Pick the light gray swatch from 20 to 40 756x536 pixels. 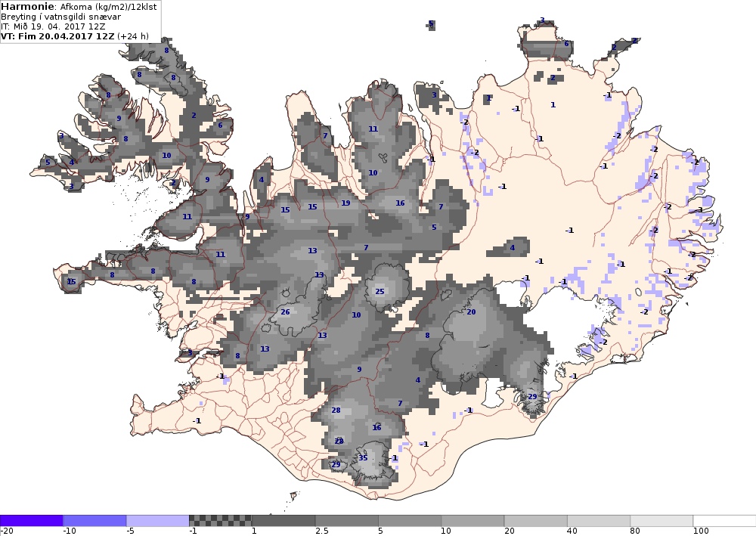tap(536, 521)
